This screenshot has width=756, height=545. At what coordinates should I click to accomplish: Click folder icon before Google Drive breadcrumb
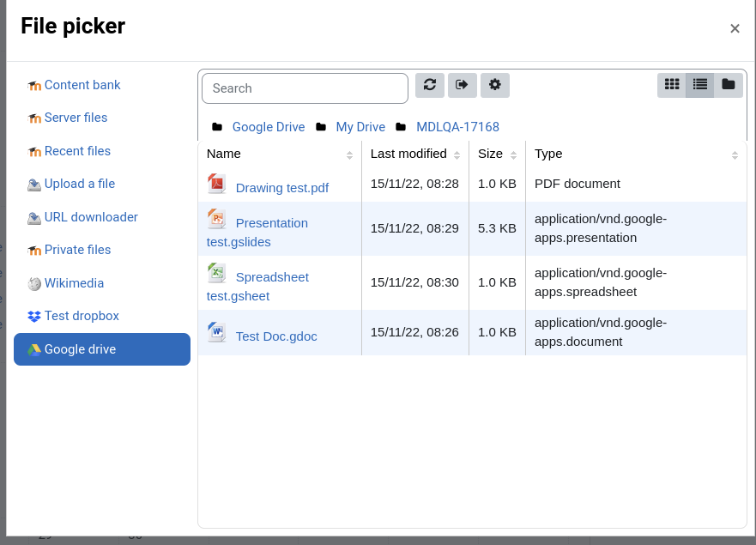pyautogui.click(x=217, y=127)
